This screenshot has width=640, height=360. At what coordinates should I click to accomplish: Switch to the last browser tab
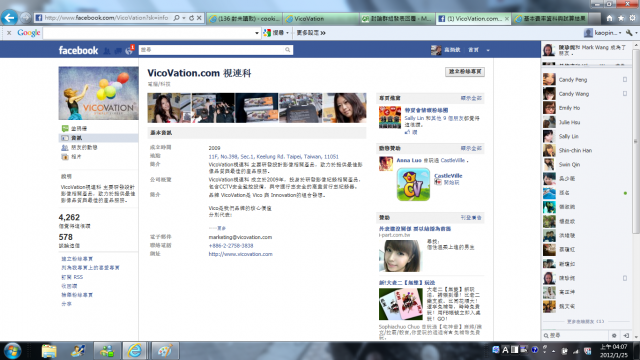[551, 18]
